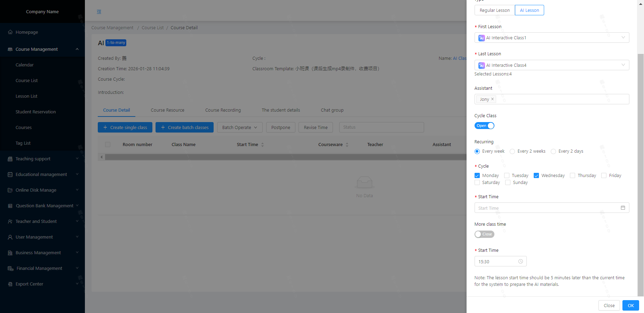Click the clock icon in the 15:30 time field
The width and height of the screenshot is (644, 313).
(x=520, y=262)
